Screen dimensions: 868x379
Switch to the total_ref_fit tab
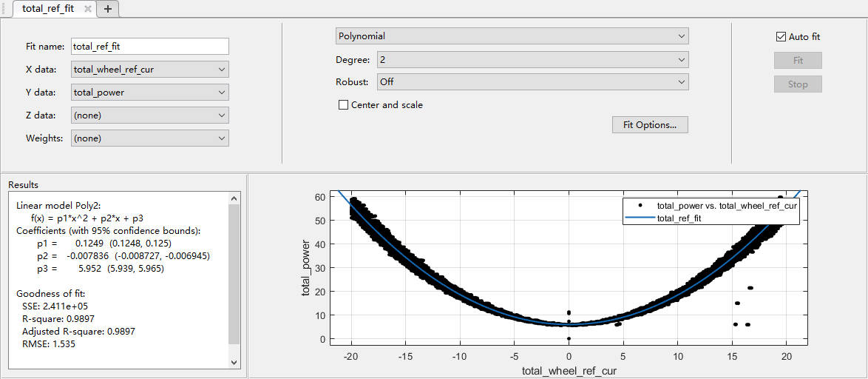[x=48, y=9]
